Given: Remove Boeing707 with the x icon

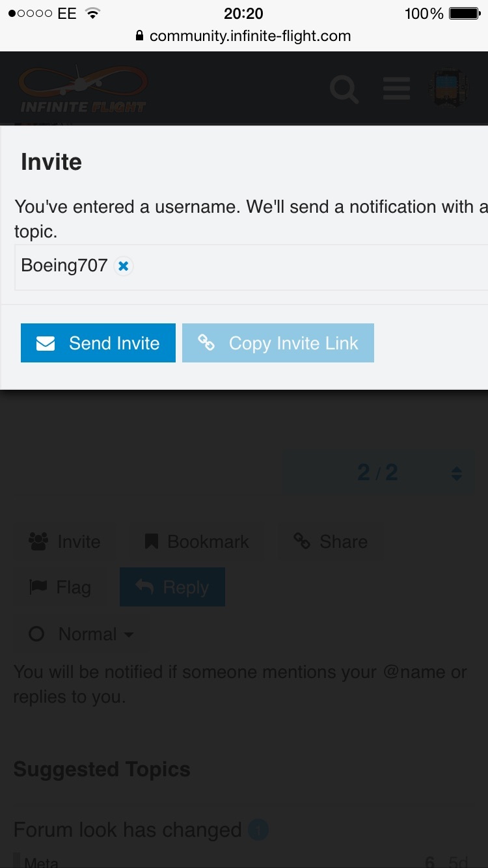Looking at the screenshot, I should click(123, 266).
